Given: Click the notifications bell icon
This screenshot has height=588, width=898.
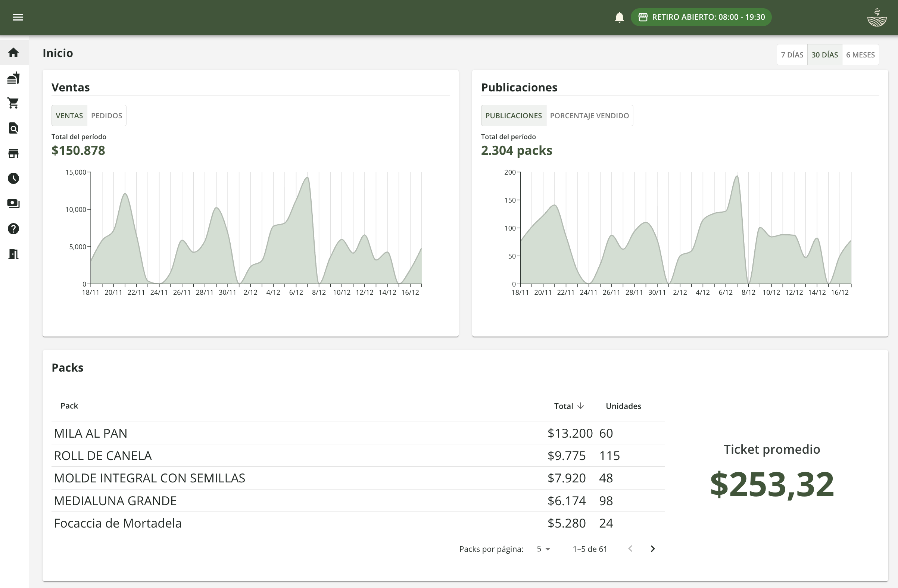Looking at the screenshot, I should [619, 18].
